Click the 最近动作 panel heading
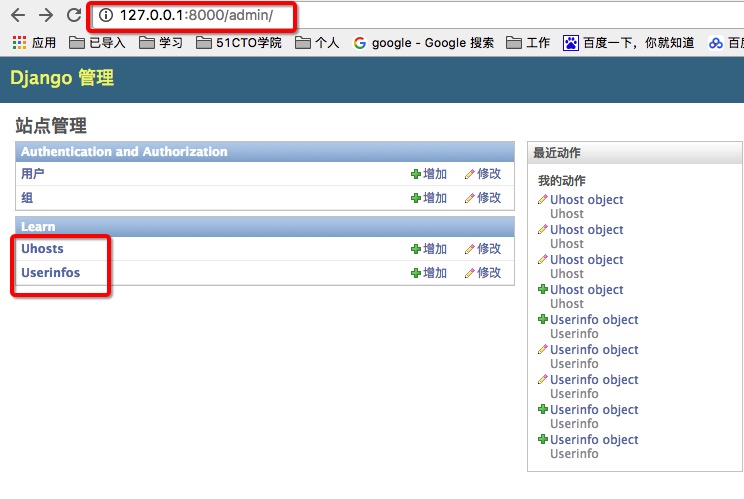Screen dimensions: 744x499 click(x=557, y=153)
